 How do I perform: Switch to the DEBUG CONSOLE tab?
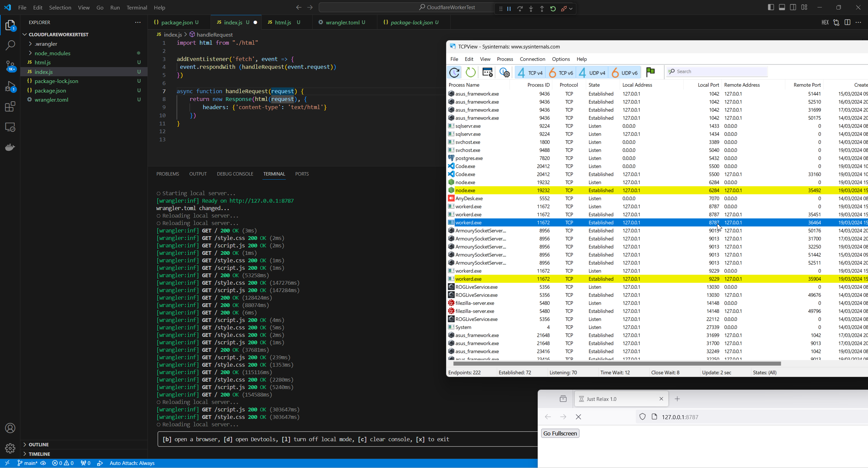(x=235, y=174)
